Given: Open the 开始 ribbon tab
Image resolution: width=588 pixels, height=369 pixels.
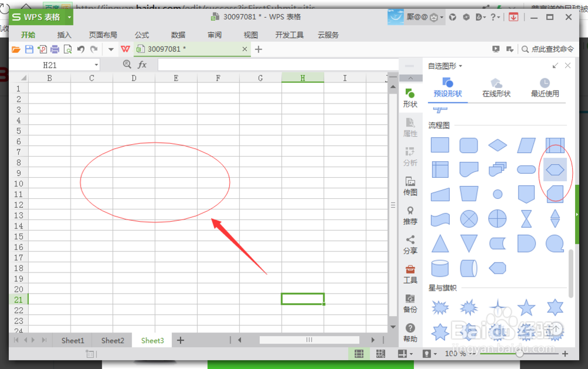Looking at the screenshot, I should 28,35.
